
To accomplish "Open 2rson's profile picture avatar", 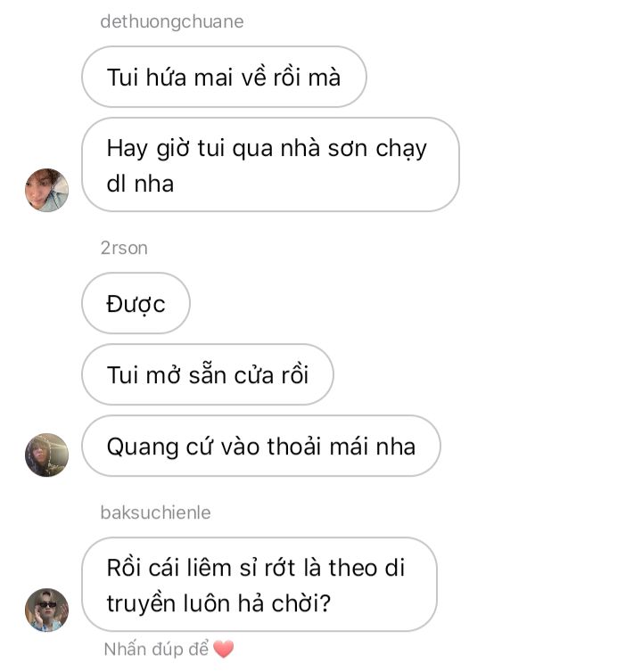I will pyautogui.click(x=46, y=455).
